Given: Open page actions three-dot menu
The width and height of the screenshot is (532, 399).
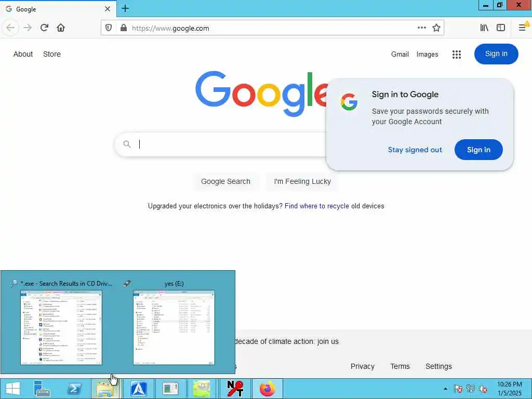Looking at the screenshot, I should coord(422,28).
